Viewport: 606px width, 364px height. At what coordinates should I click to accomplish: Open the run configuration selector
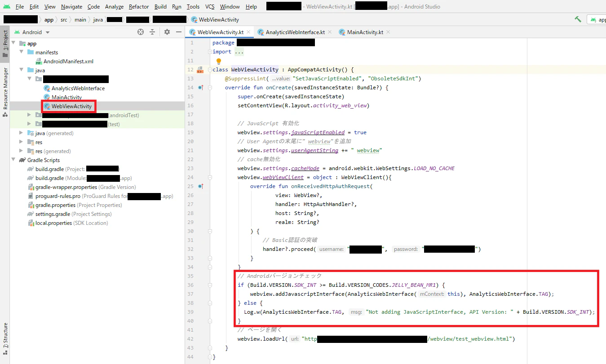pyautogui.click(x=597, y=19)
